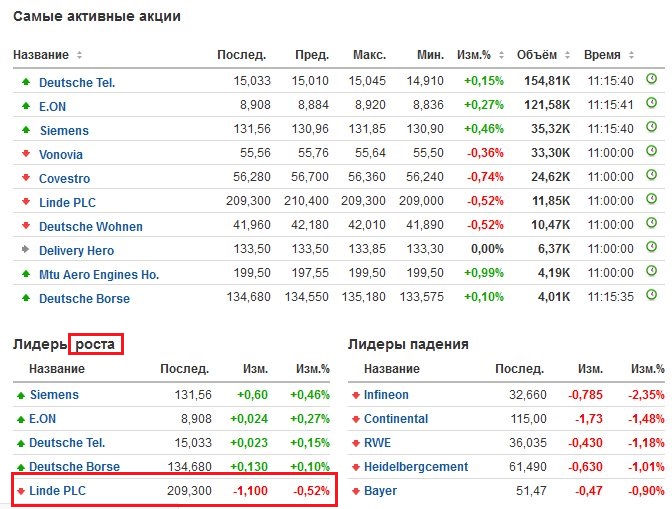Click the clock icon in Delivery Hero row
The height and width of the screenshot is (509, 672).
tap(651, 247)
